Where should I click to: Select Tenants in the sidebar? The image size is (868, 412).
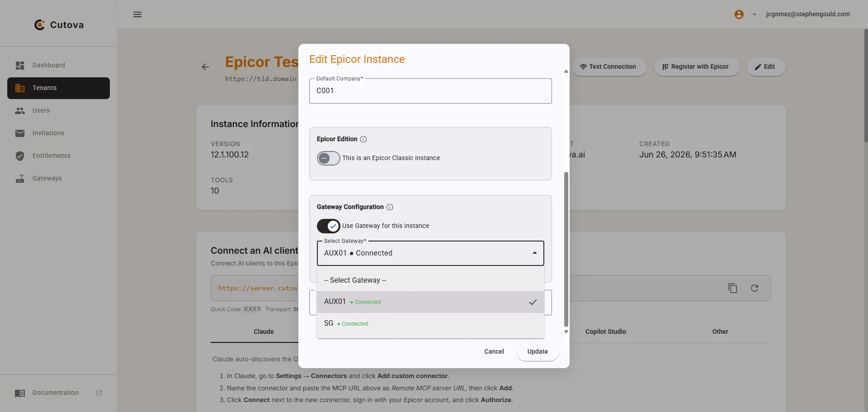58,88
